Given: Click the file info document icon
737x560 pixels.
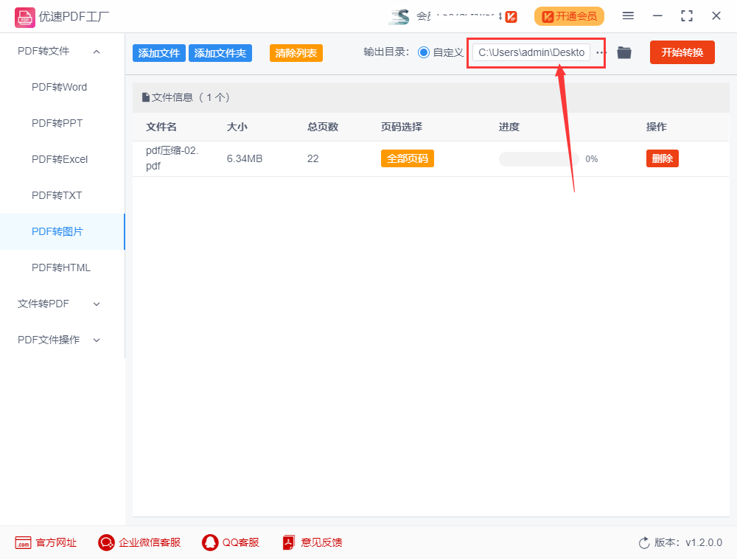Looking at the screenshot, I should coord(145,97).
